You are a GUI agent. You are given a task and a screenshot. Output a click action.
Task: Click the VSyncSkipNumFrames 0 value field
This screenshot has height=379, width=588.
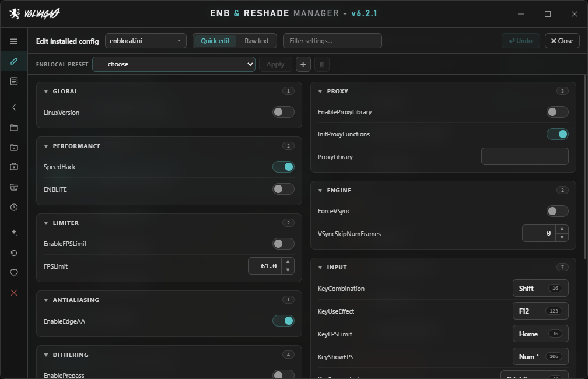click(x=539, y=233)
